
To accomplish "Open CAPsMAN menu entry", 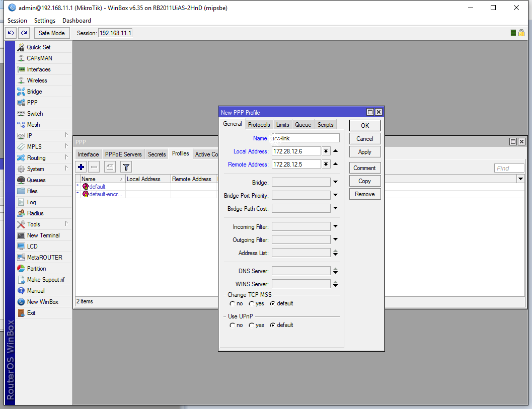I will 44,58.
